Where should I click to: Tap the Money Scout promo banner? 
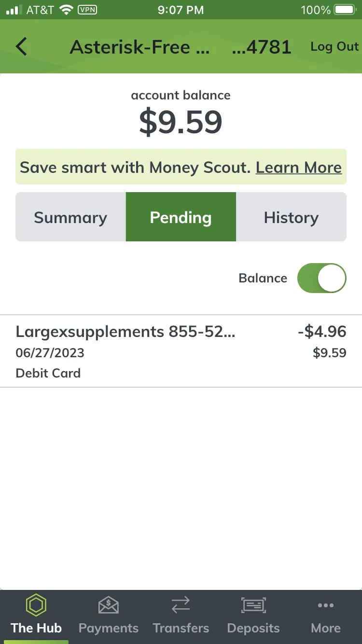pos(181,167)
